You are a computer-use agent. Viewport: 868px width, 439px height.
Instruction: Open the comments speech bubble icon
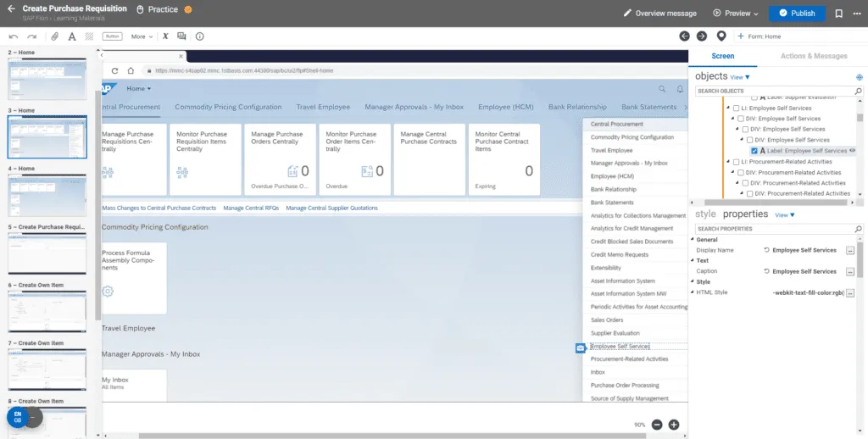coord(181,36)
